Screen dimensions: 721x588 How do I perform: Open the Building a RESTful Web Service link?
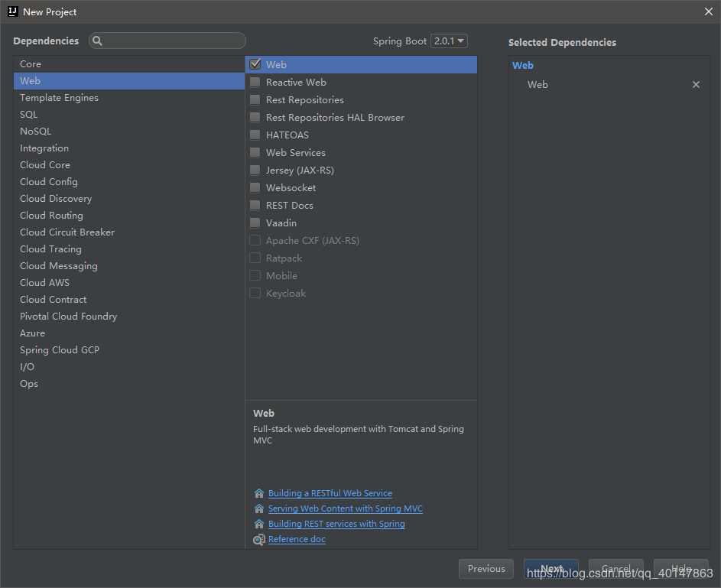point(330,494)
